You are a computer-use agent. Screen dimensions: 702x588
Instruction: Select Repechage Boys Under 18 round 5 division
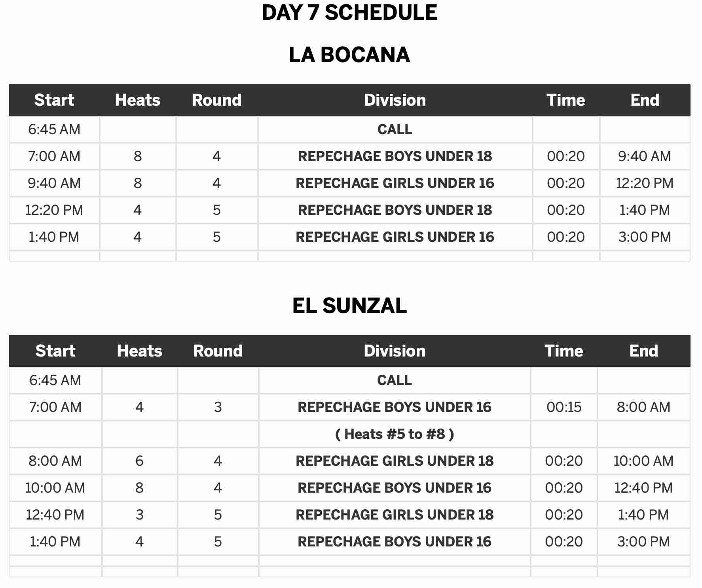[395, 210]
